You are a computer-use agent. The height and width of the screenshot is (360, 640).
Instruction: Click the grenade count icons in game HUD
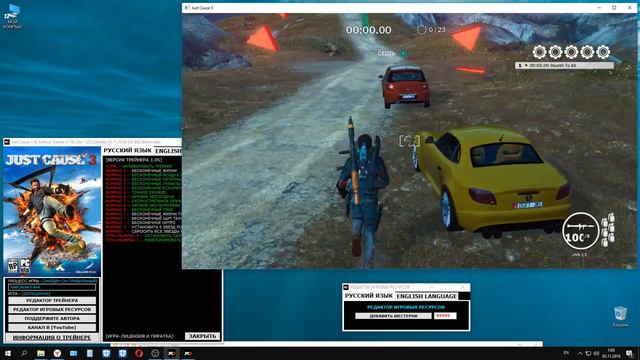608,230
